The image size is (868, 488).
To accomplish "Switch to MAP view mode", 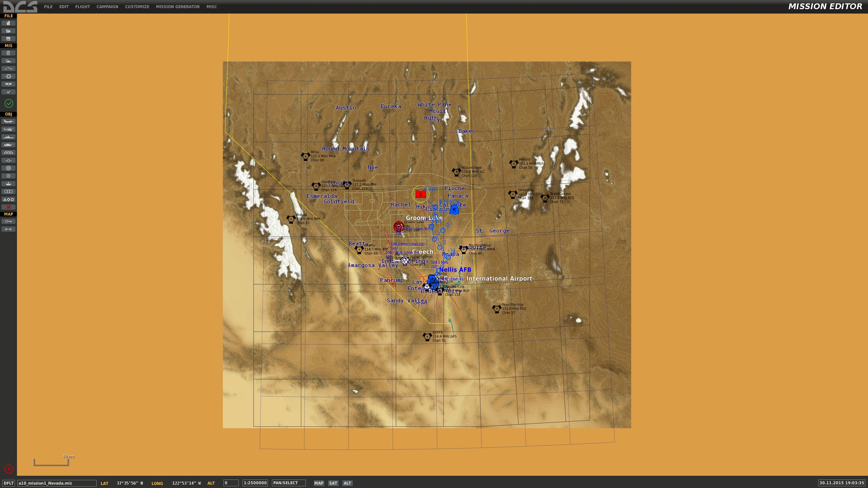I will [319, 483].
